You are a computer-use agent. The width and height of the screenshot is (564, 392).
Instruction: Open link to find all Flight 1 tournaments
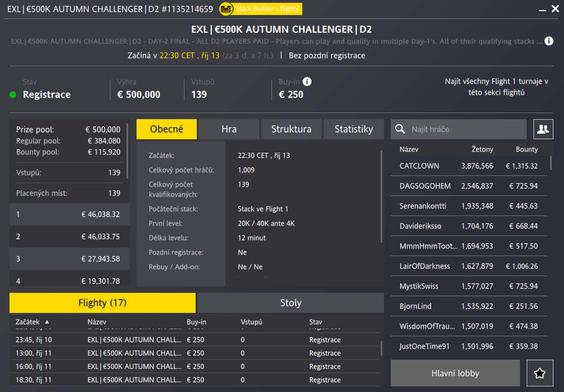pyautogui.click(x=496, y=87)
